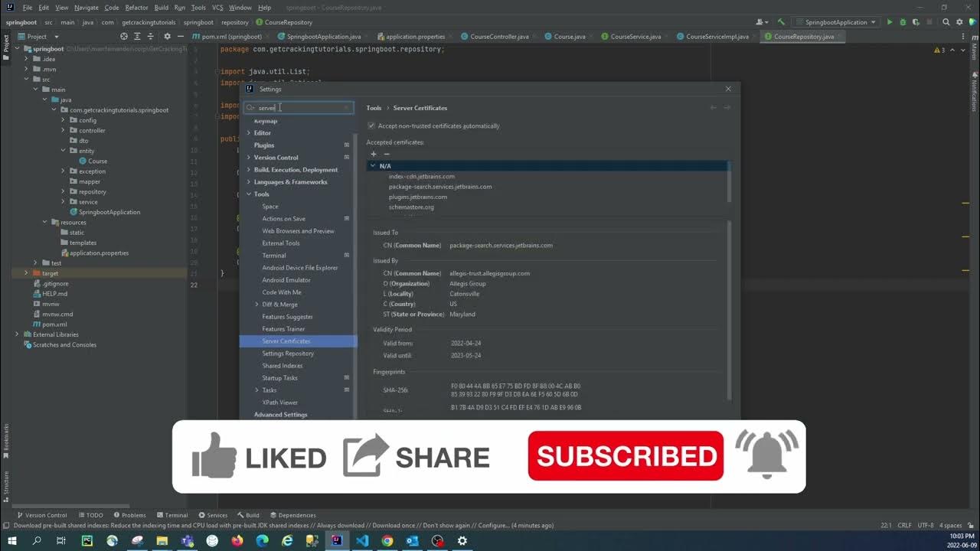
Task: Open the VCS menu
Action: (217, 7)
